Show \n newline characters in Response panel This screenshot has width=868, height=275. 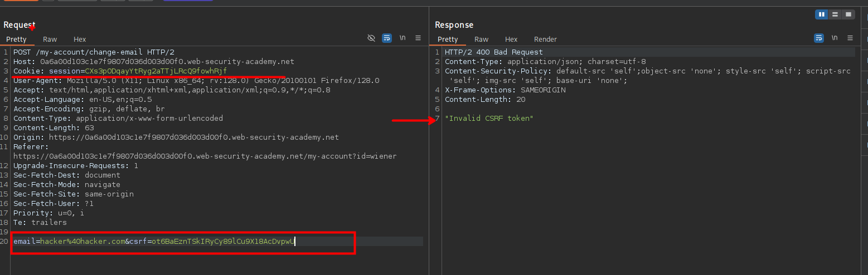tap(835, 38)
